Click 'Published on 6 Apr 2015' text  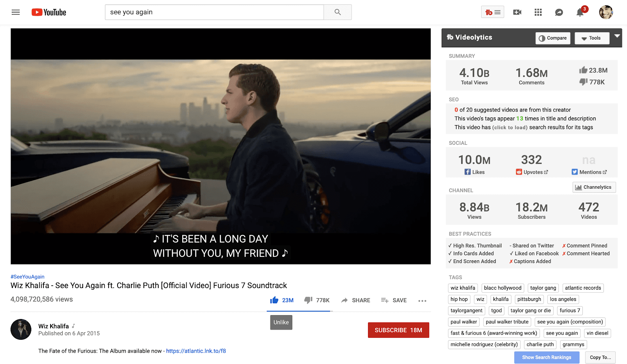(69, 333)
